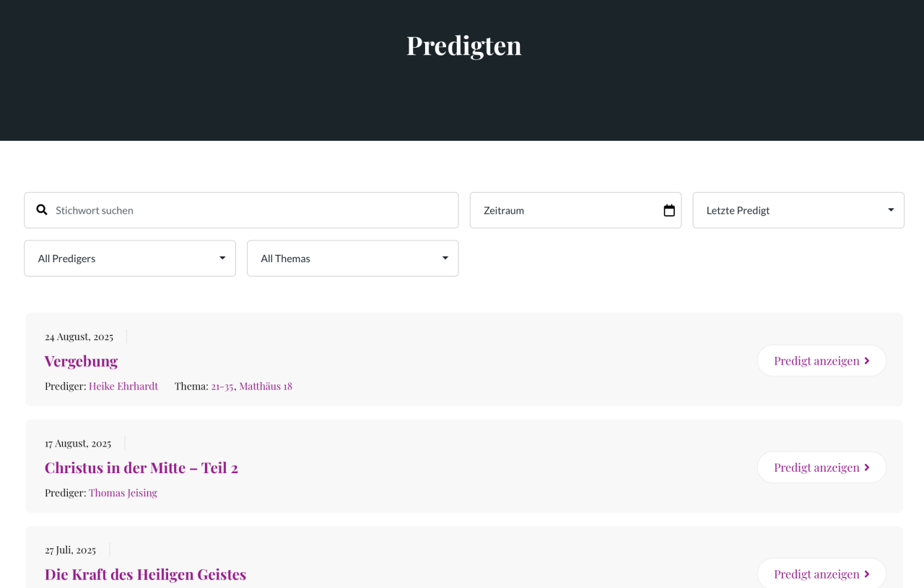Viewport: 924px width, 588px height.
Task: Filter by preacher Thomas Jeising
Action: (123, 493)
